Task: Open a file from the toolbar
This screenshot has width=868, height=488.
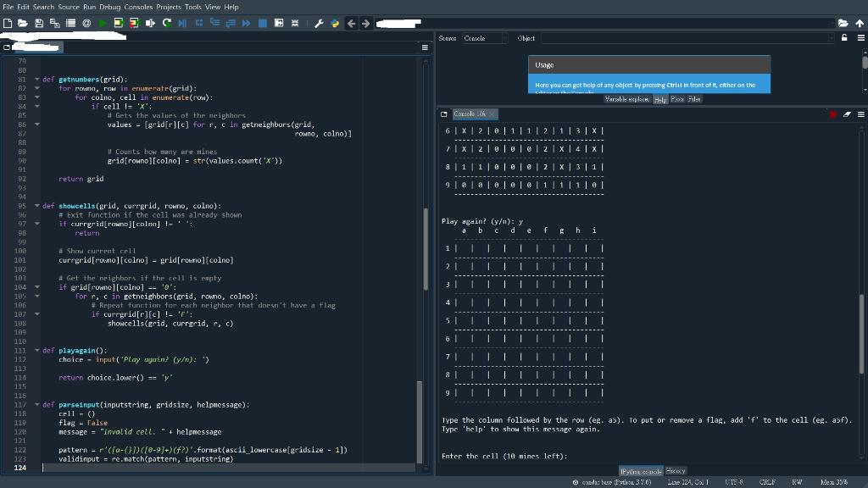Action: click(23, 23)
